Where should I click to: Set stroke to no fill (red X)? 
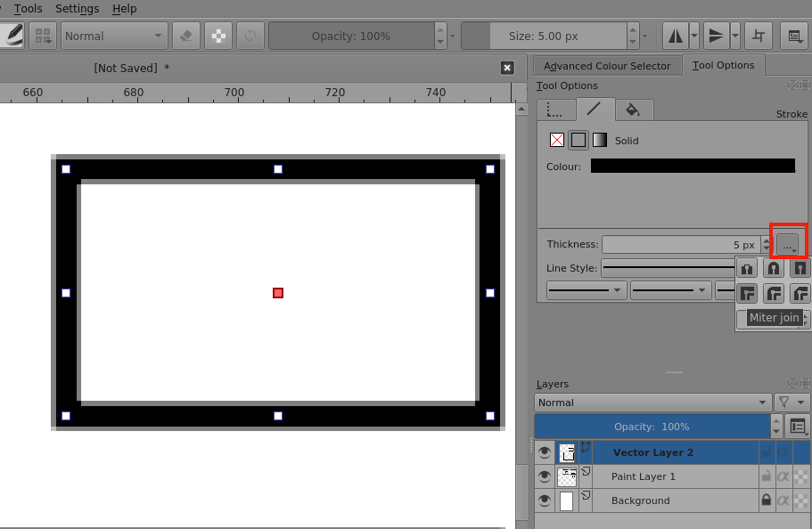tap(557, 141)
